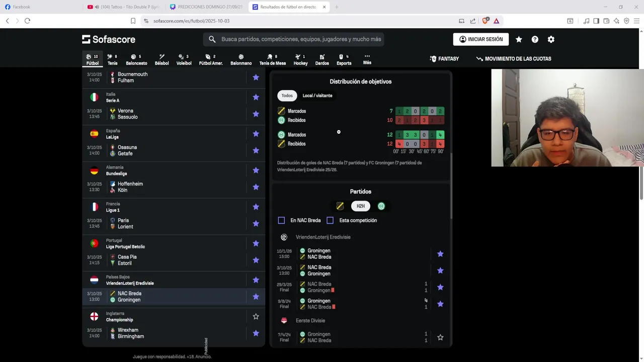The height and width of the screenshot is (362, 644).
Task: Toggle star for Casa Pia vs Estoril
Action: pyautogui.click(x=256, y=260)
